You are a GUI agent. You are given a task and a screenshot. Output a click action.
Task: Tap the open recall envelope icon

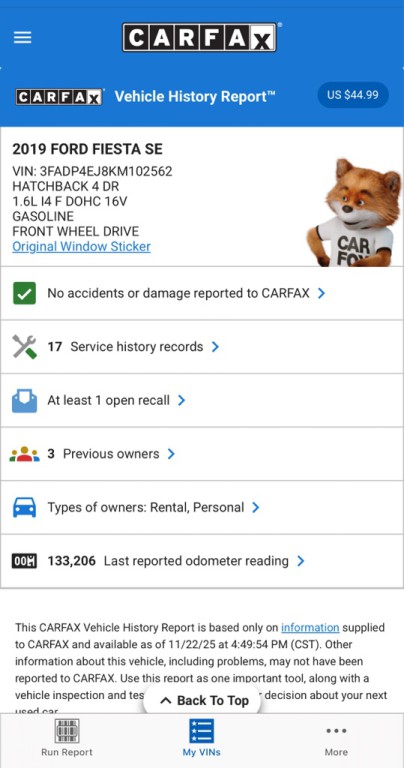click(24, 401)
